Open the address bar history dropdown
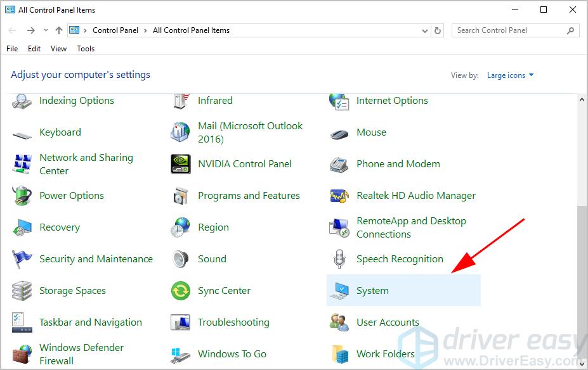This screenshot has height=370, width=588. click(425, 30)
